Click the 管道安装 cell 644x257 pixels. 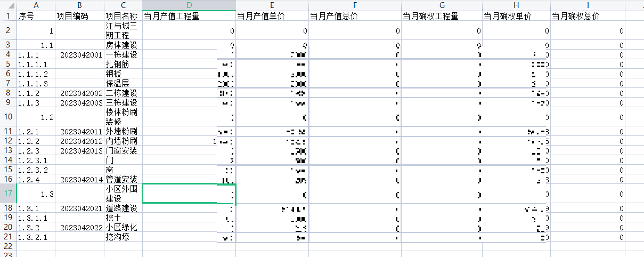123,179
